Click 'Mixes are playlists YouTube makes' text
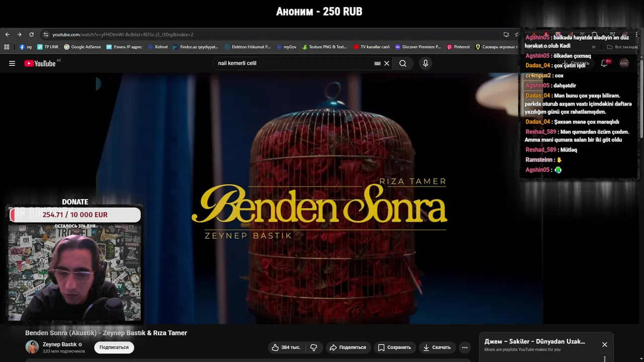644x362 pixels. pyautogui.click(x=522, y=349)
